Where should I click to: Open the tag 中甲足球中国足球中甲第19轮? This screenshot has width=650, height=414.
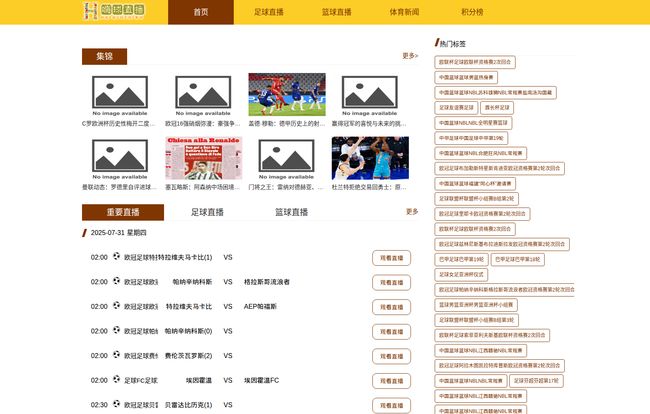[471, 138]
